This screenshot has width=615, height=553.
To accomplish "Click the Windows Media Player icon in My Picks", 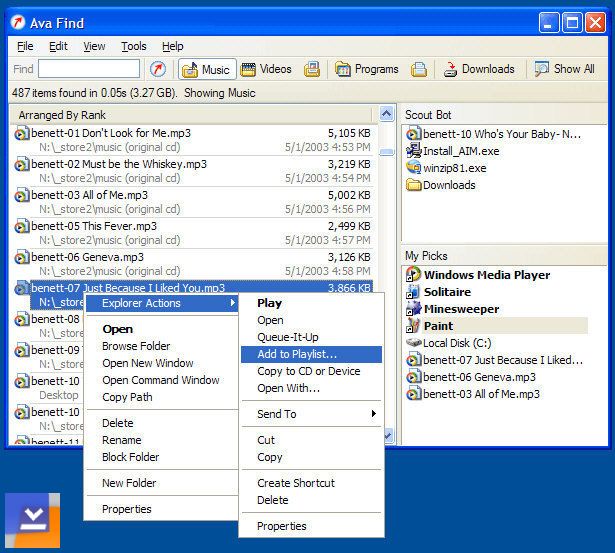I will click(413, 275).
